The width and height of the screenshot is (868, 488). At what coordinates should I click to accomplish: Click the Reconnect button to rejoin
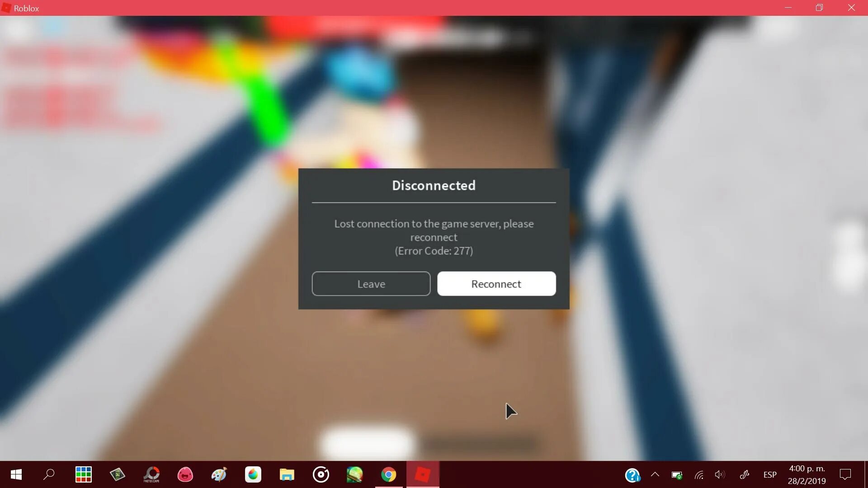[496, 283]
